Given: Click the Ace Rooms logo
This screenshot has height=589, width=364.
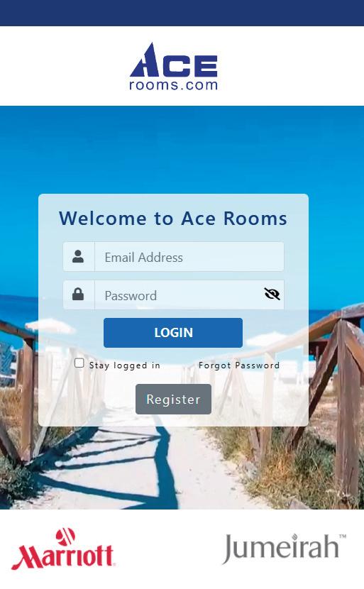Looking at the screenshot, I should pos(174,66).
